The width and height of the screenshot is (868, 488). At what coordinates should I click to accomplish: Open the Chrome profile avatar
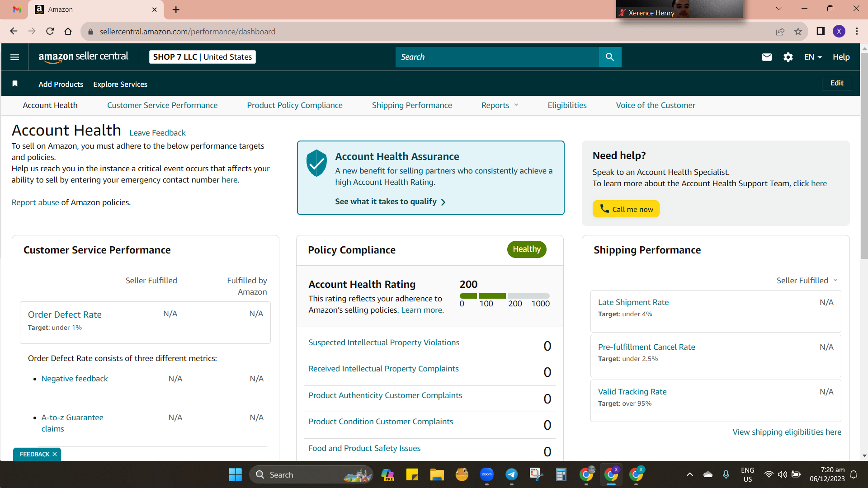(x=839, y=31)
